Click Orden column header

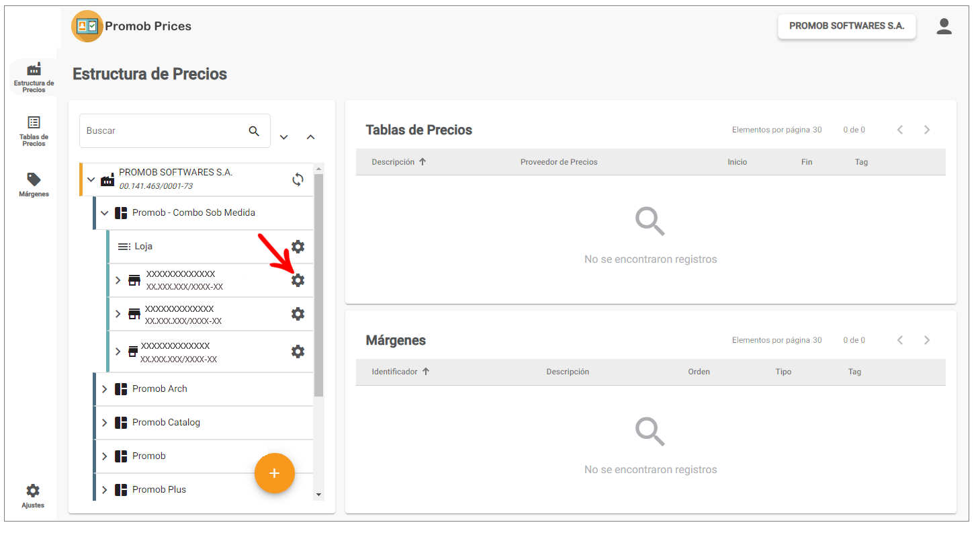tap(699, 372)
